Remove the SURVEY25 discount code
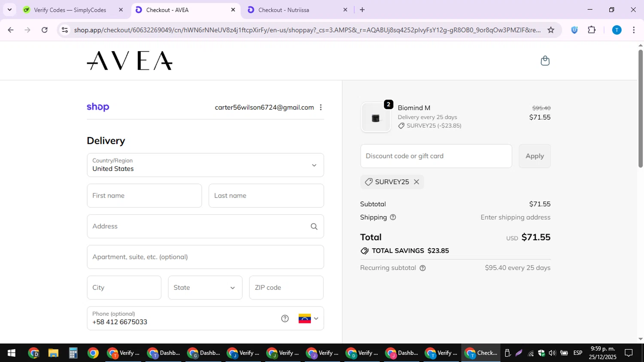 (416, 182)
